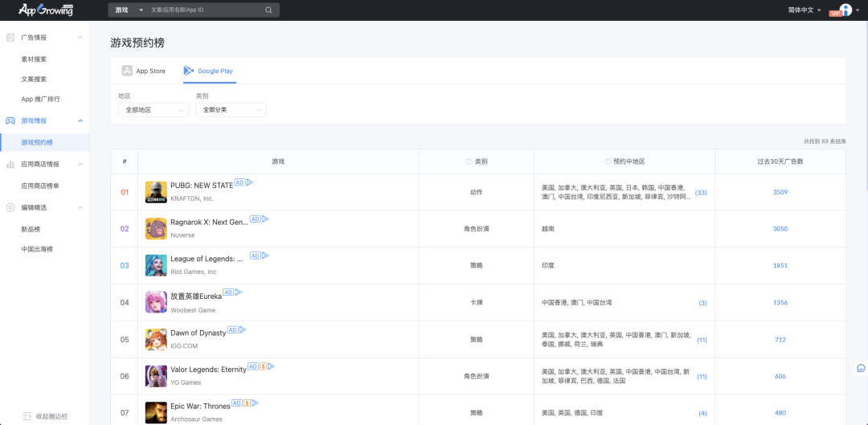868x425 pixels.
Task: Expand the account dropdown arrow
Action: (x=858, y=10)
